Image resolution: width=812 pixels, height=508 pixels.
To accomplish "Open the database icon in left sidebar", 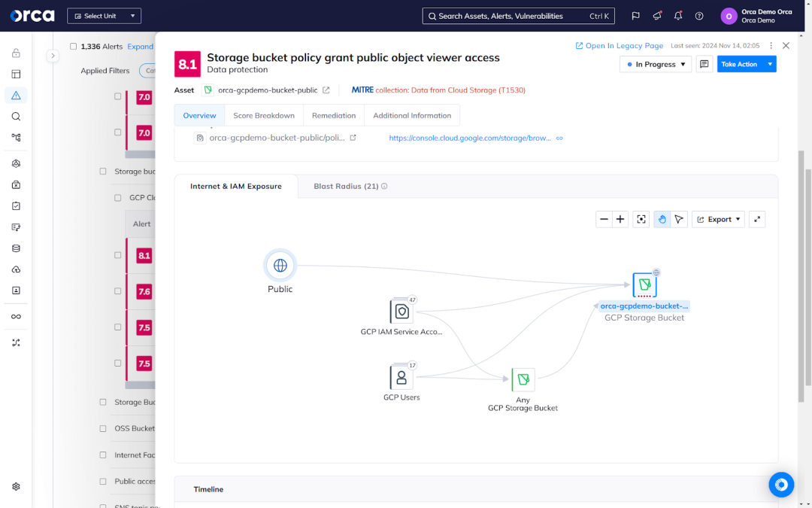I will coord(16,248).
